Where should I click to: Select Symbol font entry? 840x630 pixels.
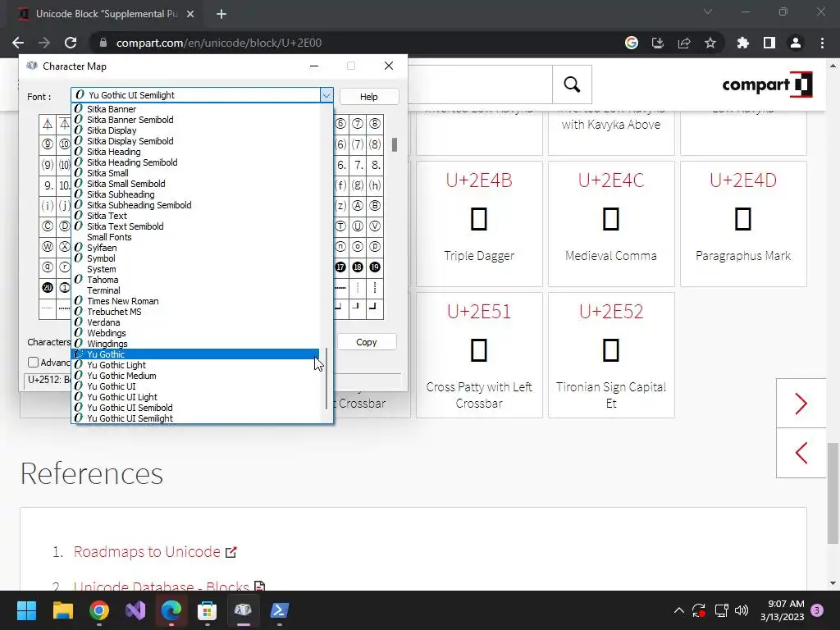195,258
